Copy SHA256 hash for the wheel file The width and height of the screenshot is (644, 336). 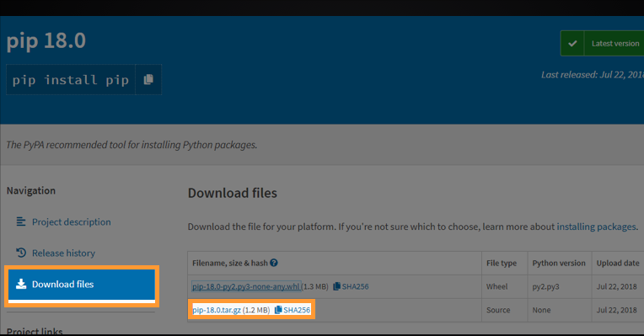[x=336, y=286]
